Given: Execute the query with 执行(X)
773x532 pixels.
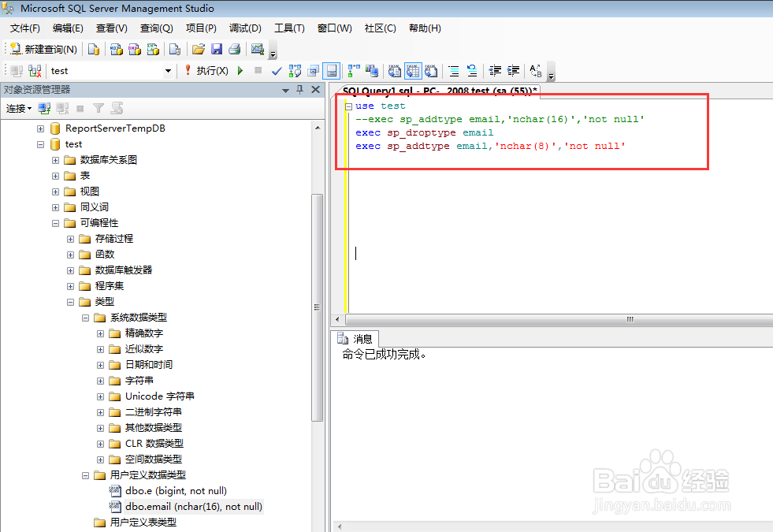Looking at the screenshot, I should click(206, 70).
